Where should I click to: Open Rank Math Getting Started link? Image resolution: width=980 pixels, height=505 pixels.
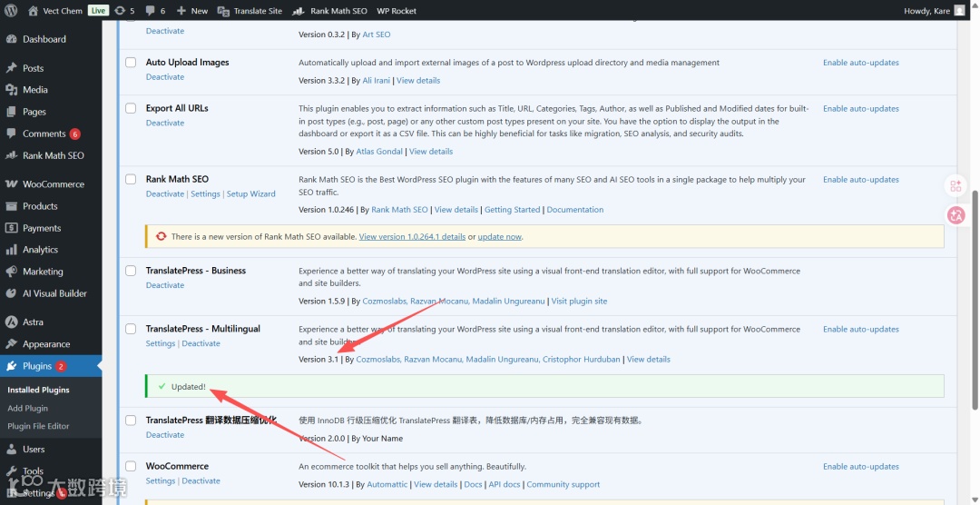click(x=512, y=210)
